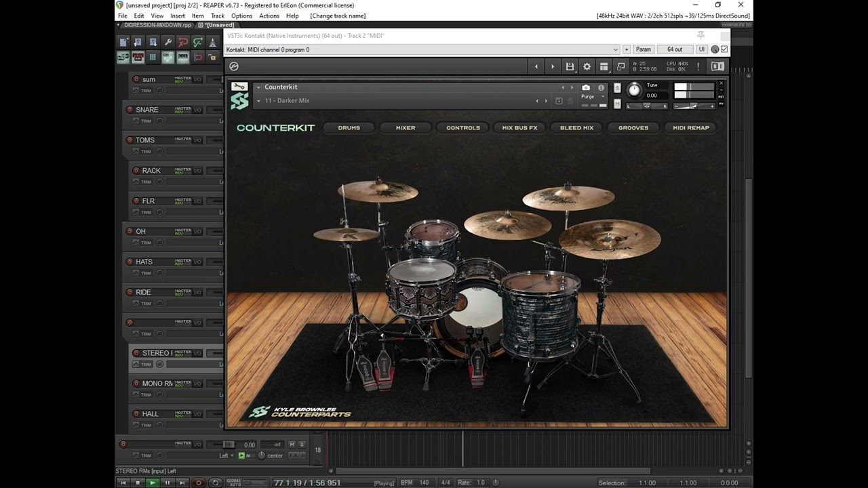Open the MIXER tab
This screenshot has height=488, width=868.
pyautogui.click(x=406, y=127)
